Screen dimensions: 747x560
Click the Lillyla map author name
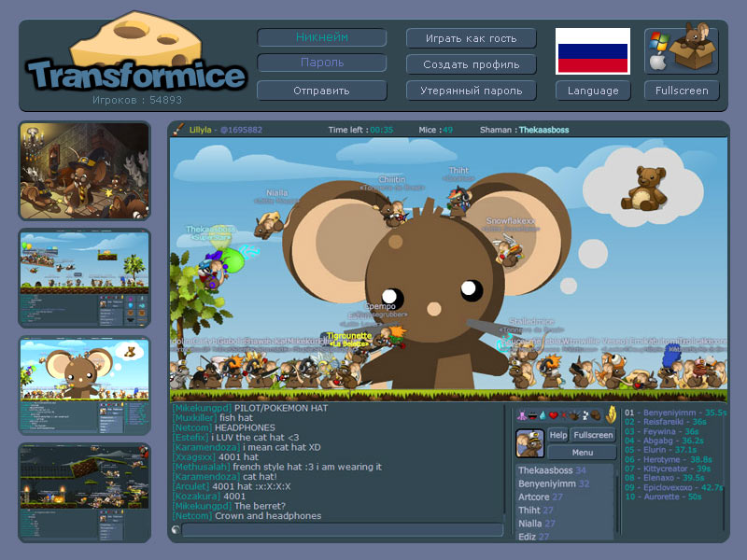point(200,130)
